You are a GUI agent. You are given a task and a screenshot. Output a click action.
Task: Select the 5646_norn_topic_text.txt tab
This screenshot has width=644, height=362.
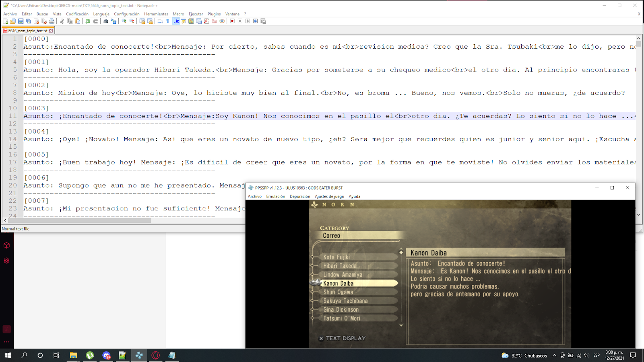27,31
